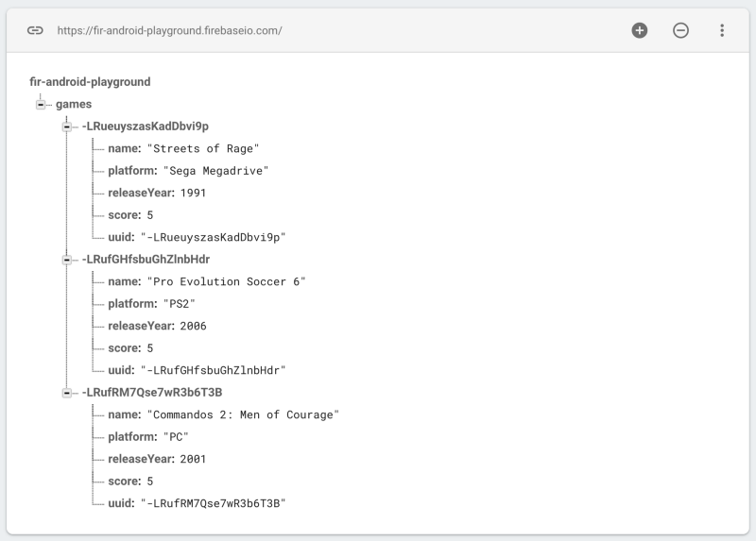
Task: Click the platform key beside "PC"
Action: tap(132, 436)
